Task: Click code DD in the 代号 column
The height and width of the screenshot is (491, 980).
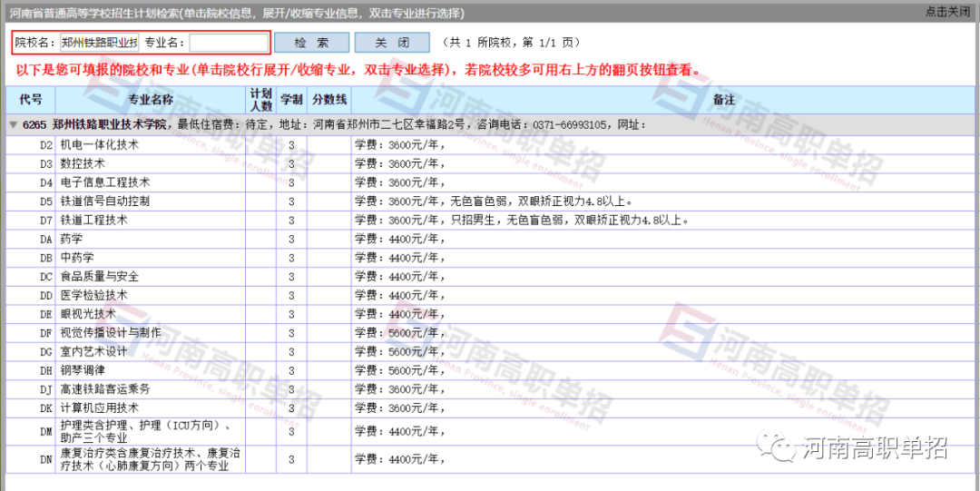Action: click(x=45, y=295)
